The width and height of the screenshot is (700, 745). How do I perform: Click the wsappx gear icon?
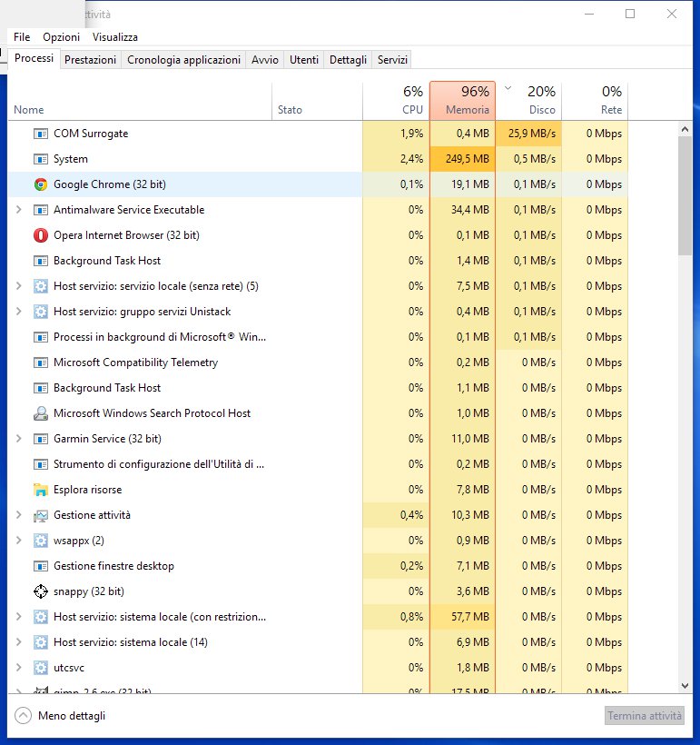click(x=40, y=541)
